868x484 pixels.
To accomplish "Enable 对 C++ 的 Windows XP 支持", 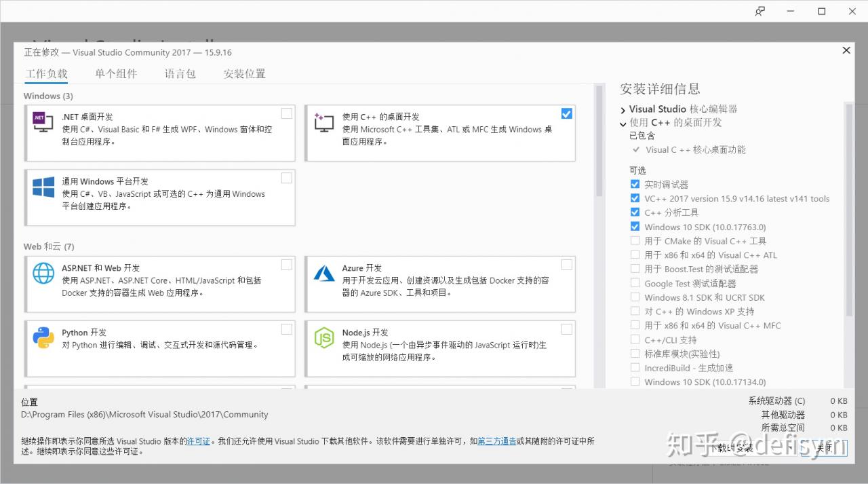I will [x=635, y=311].
